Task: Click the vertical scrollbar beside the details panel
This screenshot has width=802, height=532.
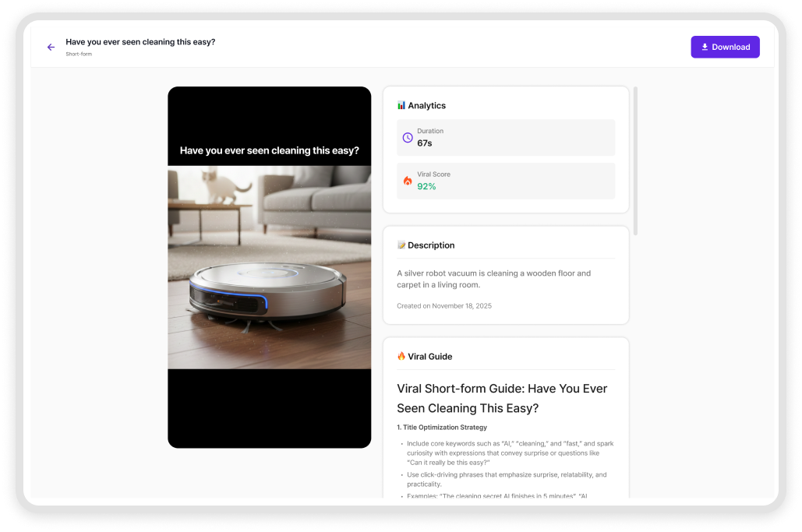Action: 635,160
